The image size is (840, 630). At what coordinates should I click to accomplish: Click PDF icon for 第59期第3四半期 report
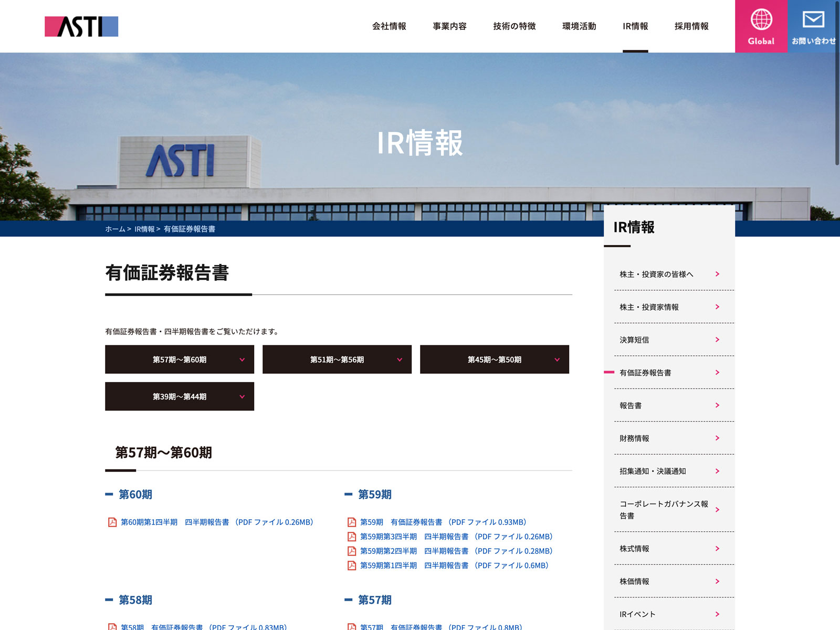352,537
